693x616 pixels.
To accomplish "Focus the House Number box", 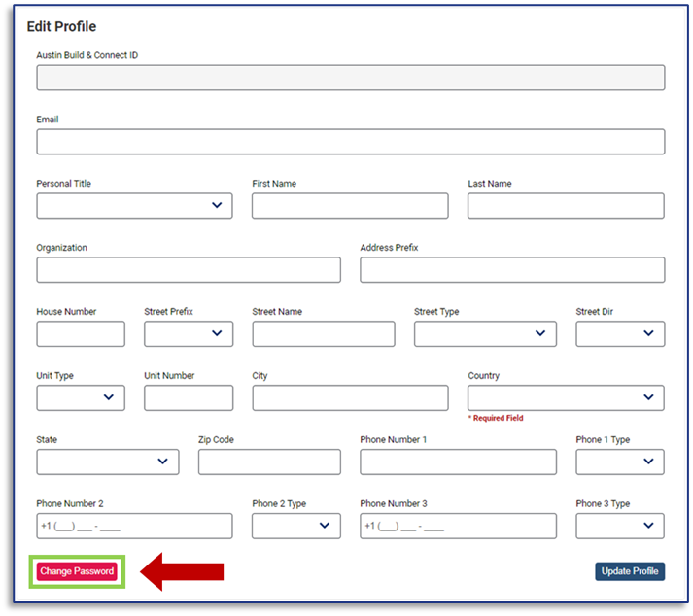I will (81, 334).
